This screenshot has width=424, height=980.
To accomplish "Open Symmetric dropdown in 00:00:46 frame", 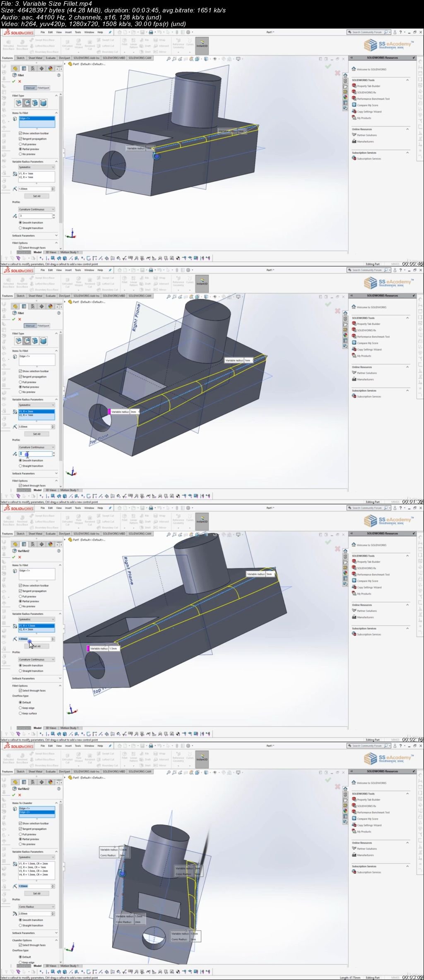I will 36,167.
